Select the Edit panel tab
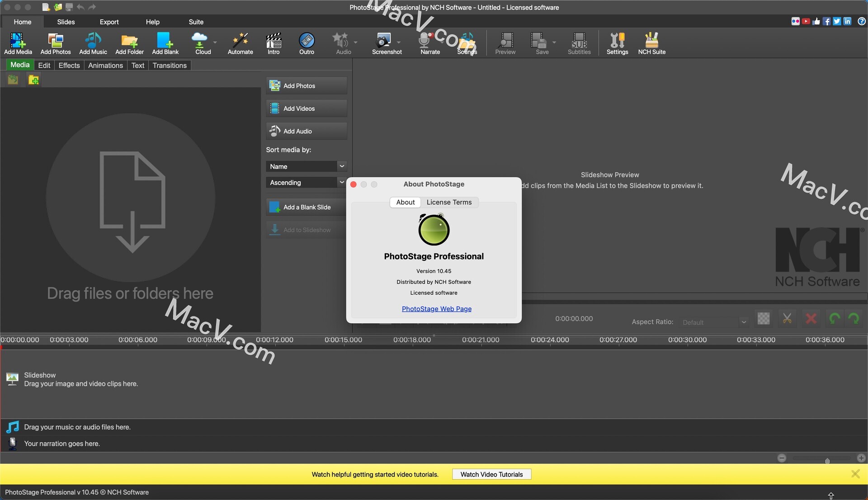This screenshot has width=868, height=500. (44, 66)
